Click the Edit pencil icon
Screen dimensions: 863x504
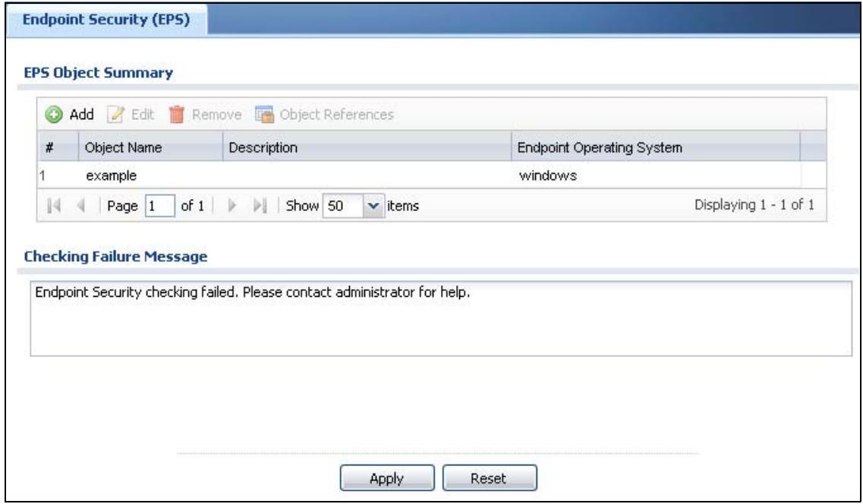[115, 115]
